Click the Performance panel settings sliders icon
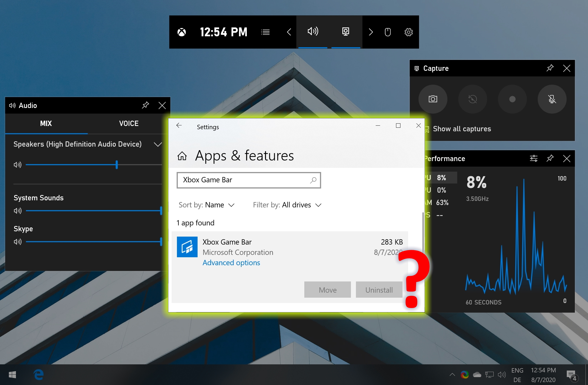588x385 pixels. (x=533, y=158)
